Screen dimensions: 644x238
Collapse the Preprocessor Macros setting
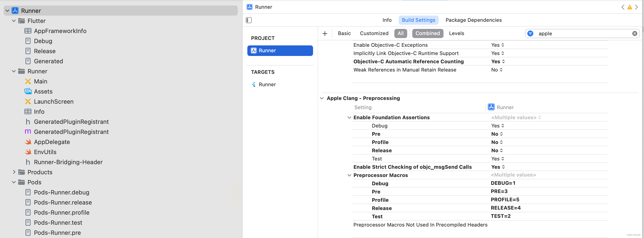[x=349, y=175]
